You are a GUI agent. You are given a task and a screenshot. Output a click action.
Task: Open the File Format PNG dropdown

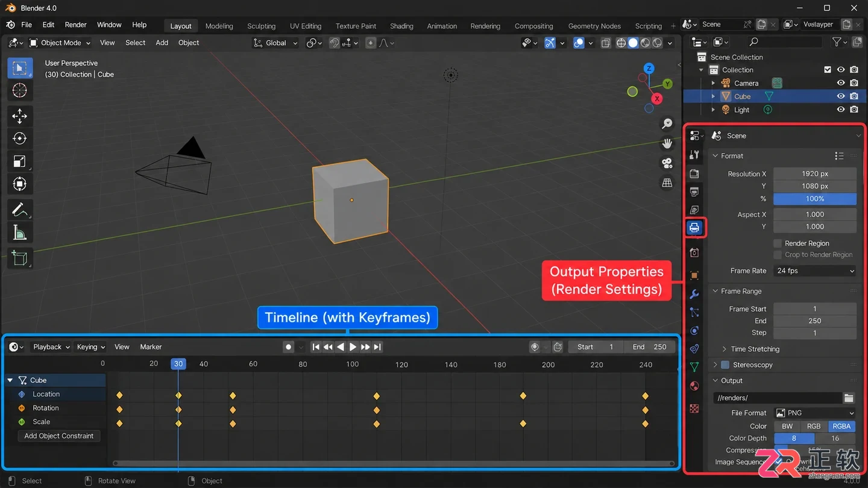(x=815, y=413)
